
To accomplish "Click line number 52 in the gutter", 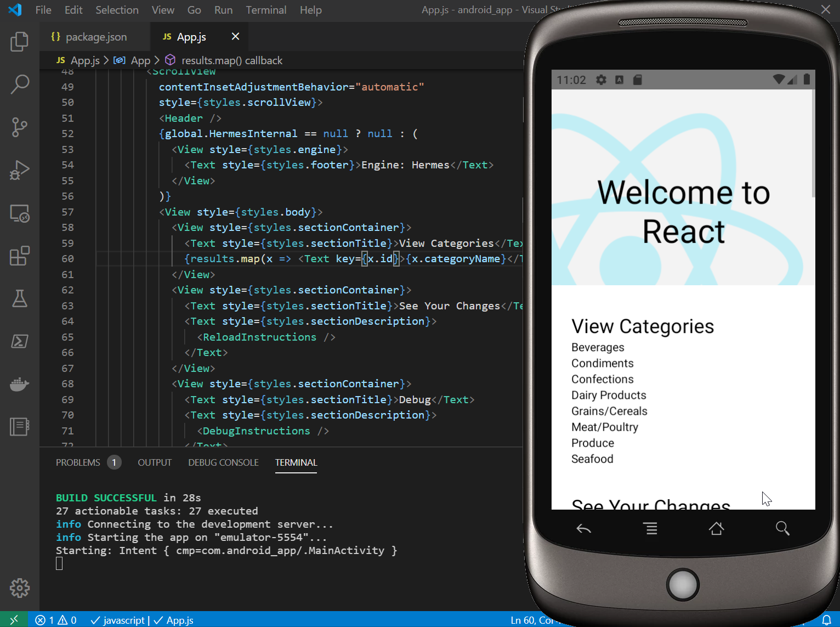I will [x=67, y=133].
